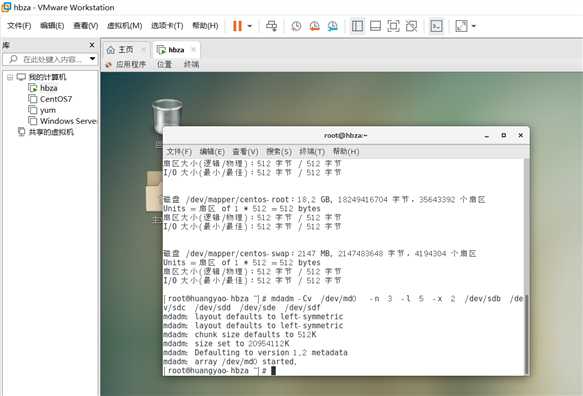This screenshot has height=396, width=583.
Task: Maximize the root@hbza terminal window
Action: click(504, 135)
